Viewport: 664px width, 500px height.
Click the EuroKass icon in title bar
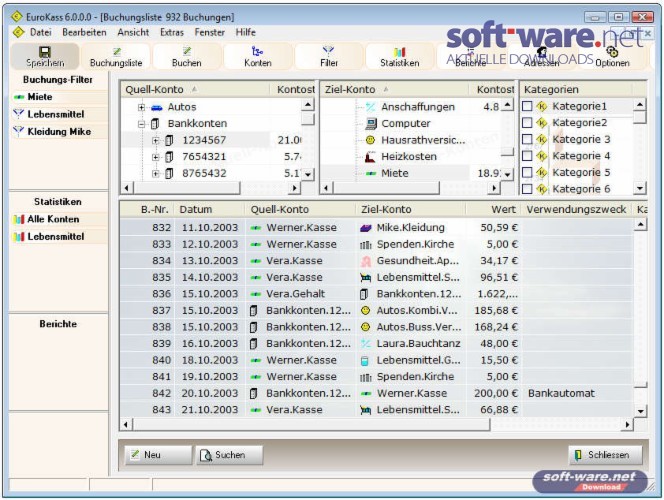click(17, 17)
